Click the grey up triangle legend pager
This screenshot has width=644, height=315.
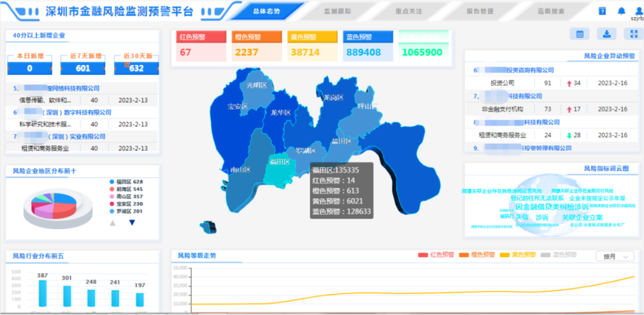pos(113,223)
